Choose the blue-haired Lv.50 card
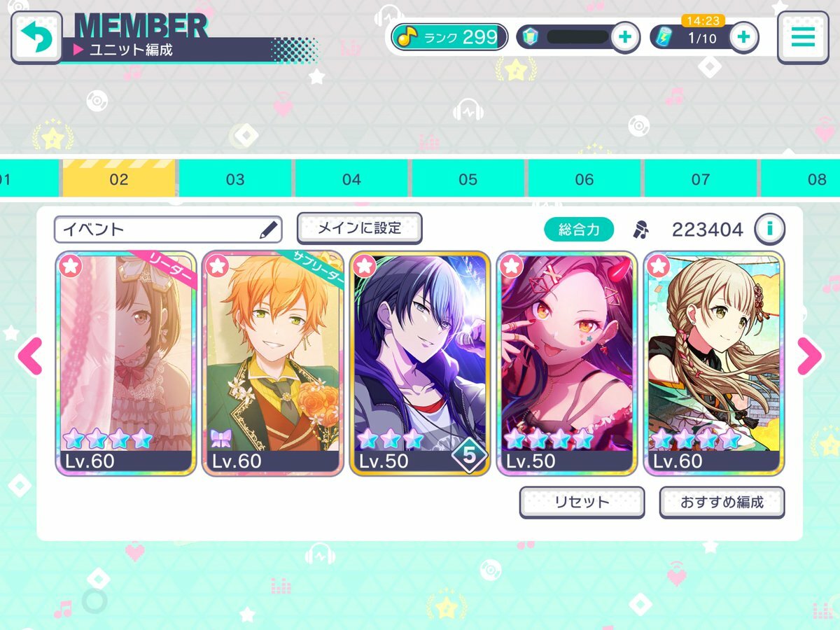This screenshot has height=630, width=840. click(420, 363)
